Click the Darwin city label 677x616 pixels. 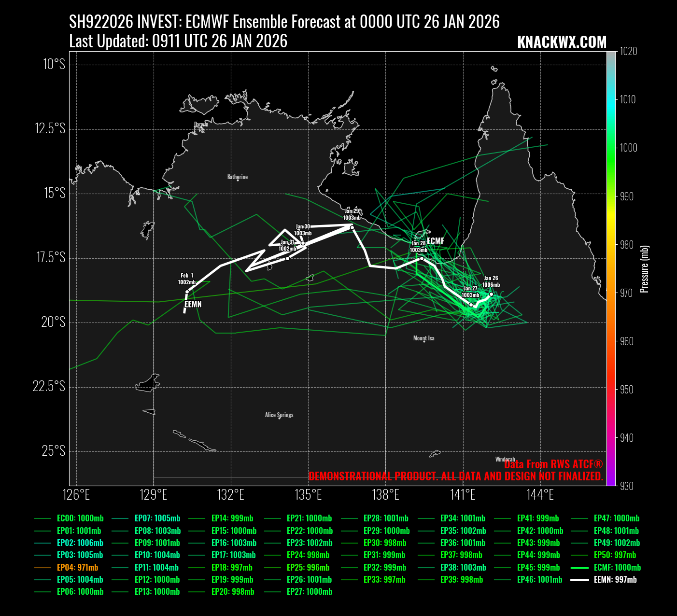coord(201,124)
